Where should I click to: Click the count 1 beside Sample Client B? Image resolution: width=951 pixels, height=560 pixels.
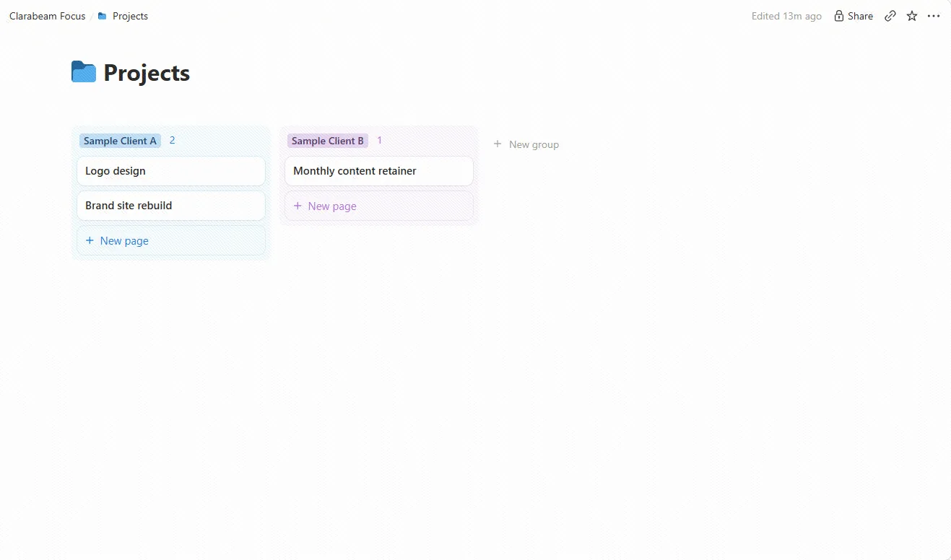[x=380, y=140]
